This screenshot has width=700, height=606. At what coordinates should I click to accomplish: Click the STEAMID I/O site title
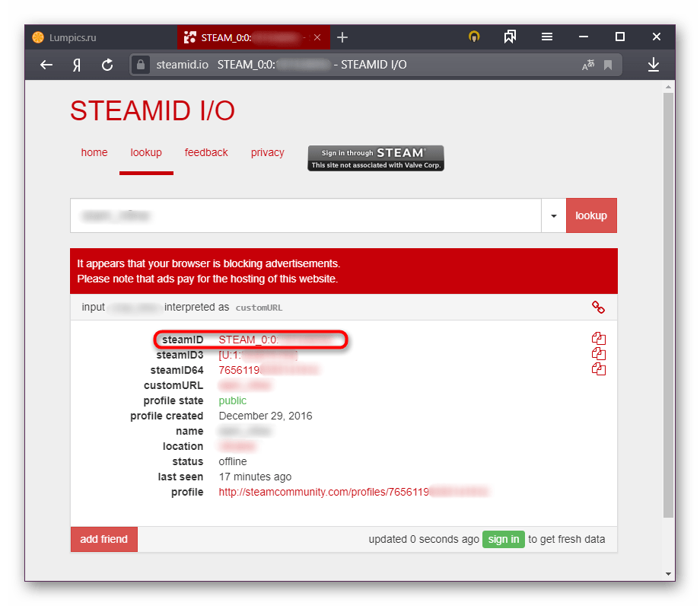click(x=152, y=110)
